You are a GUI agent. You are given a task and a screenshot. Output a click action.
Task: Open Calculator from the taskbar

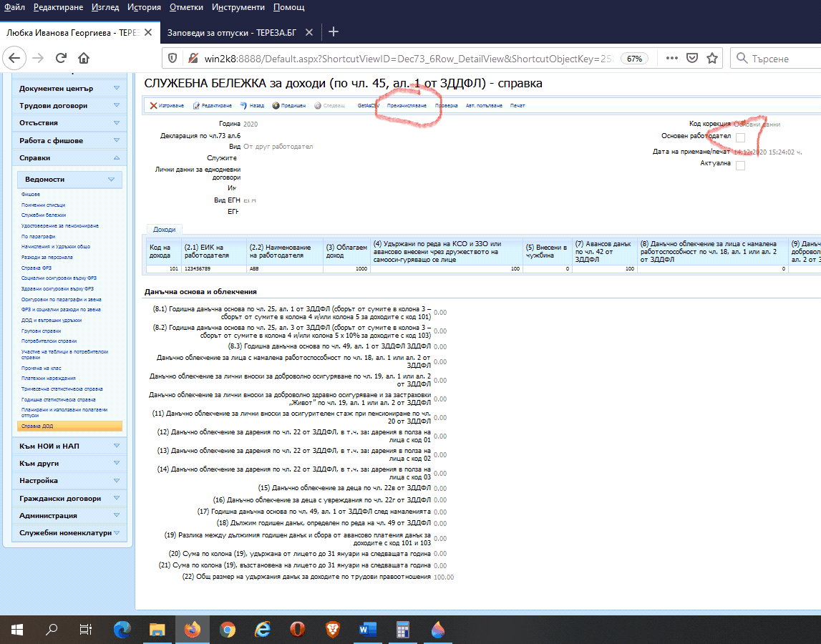pyautogui.click(x=403, y=630)
